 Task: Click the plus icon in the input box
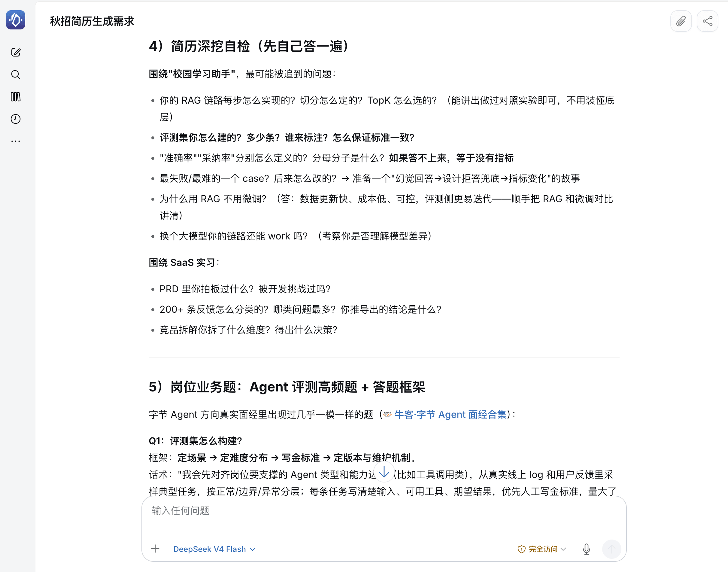(155, 549)
